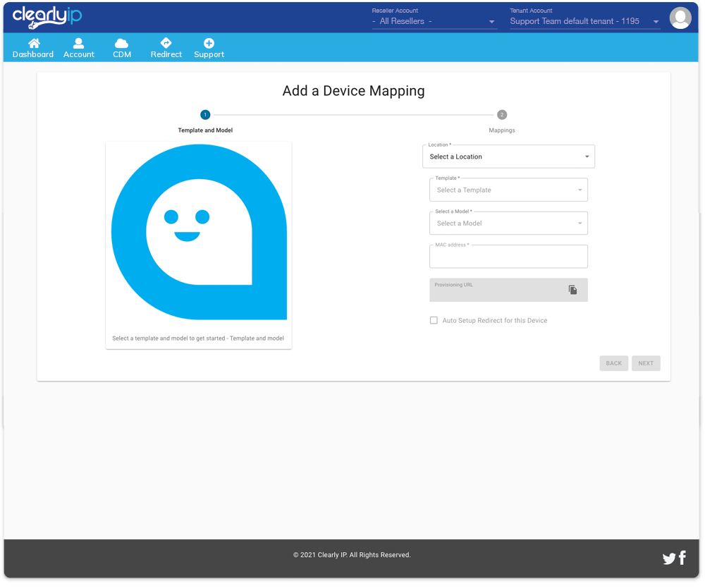Viewport: 705px width, 588px height.
Task: Click the Support plus icon
Action: coord(209,44)
